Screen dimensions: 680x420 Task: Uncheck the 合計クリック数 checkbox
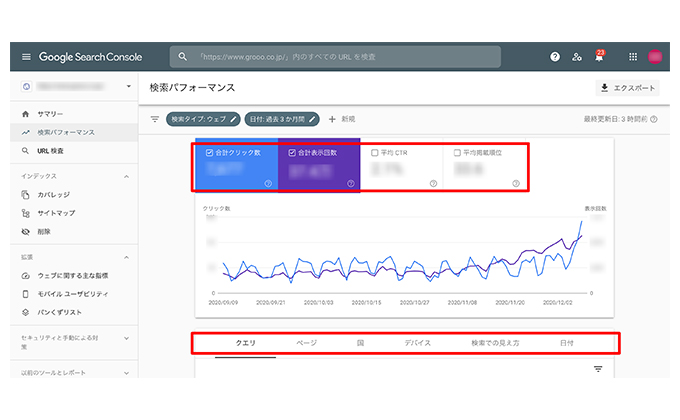[209, 153]
